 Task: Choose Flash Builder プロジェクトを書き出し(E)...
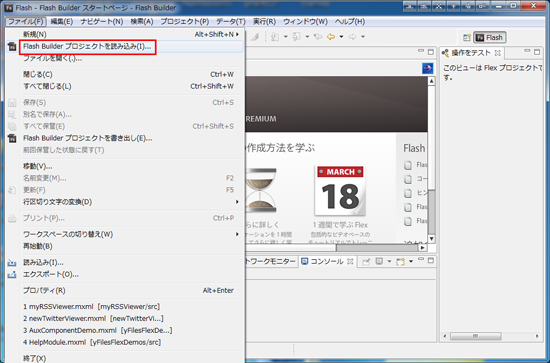(x=132, y=138)
